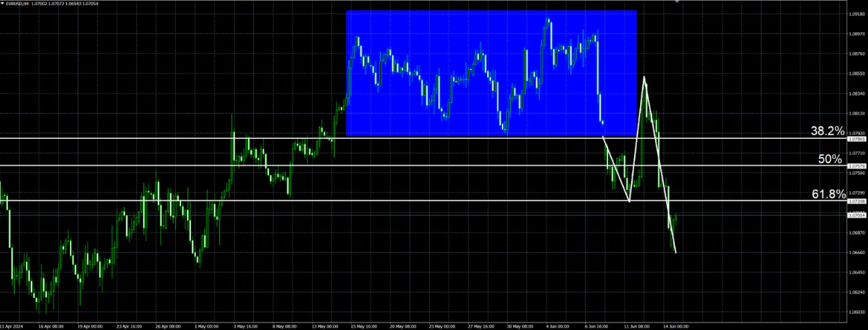Click the 1.07576 price tag on axis

click(857, 166)
